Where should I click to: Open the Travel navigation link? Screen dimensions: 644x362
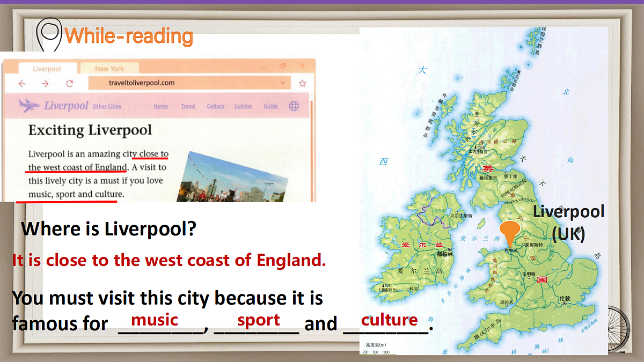click(x=188, y=106)
